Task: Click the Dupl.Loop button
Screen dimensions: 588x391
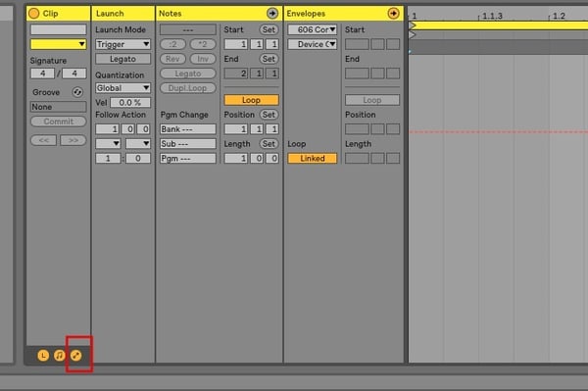Action: (188, 88)
